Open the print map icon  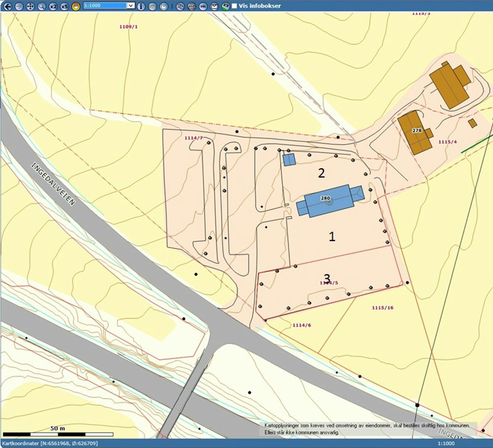(x=192, y=6)
